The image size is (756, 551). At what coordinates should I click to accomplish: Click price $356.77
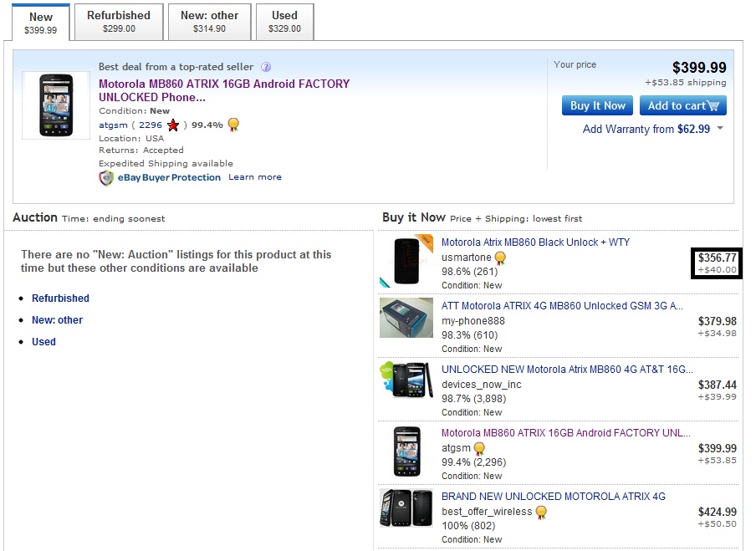717,258
